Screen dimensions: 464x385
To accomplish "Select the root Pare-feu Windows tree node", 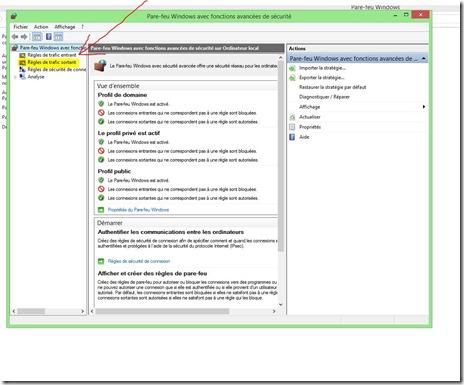I will [x=51, y=48].
